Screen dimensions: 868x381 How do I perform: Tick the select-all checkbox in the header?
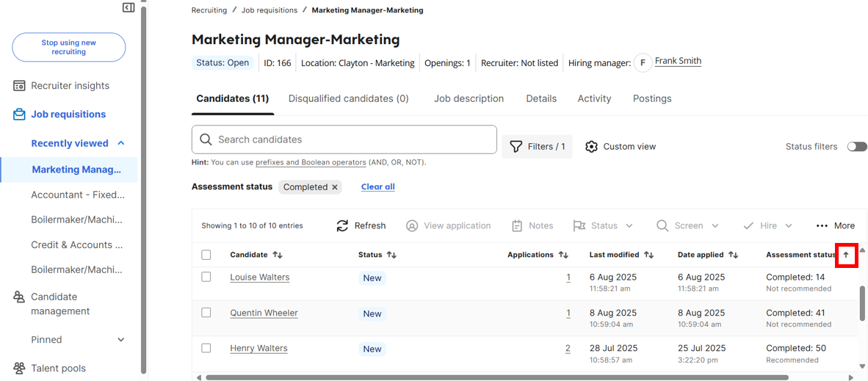[x=206, y=255]
